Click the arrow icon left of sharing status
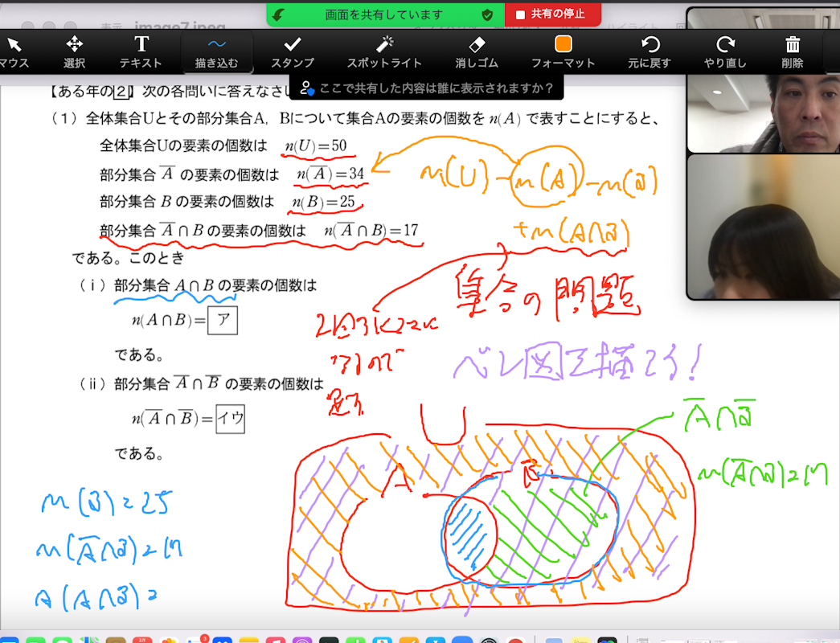The image size is (840, 643). click(x=278, y=14)
